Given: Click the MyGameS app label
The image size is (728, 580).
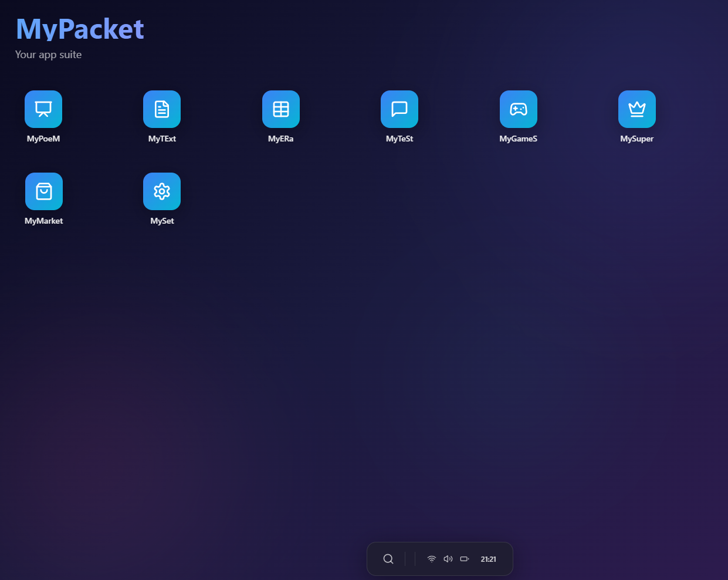Looking at the screenshot, I should (519, 139).
